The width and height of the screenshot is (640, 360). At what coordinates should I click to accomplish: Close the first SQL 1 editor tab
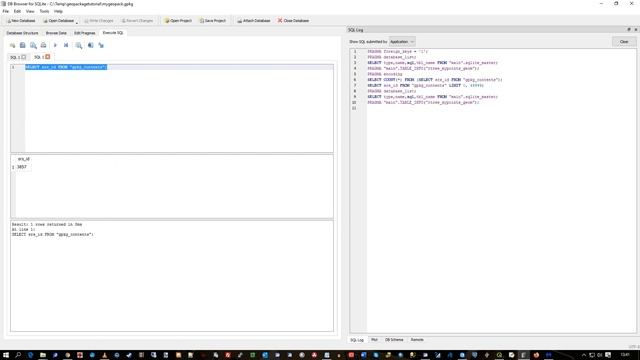tap(24, 57)
